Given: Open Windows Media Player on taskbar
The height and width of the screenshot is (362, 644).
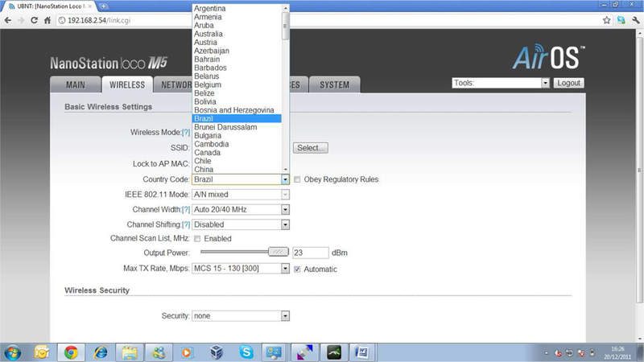Looking at the screenshot, I should [187, 352].
